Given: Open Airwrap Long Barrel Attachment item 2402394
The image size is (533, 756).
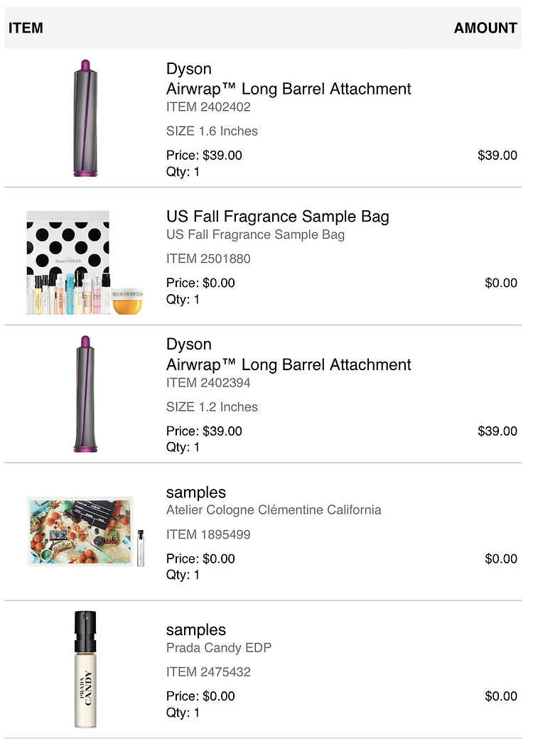Looking at the screenshot, I should pos(289,364).
